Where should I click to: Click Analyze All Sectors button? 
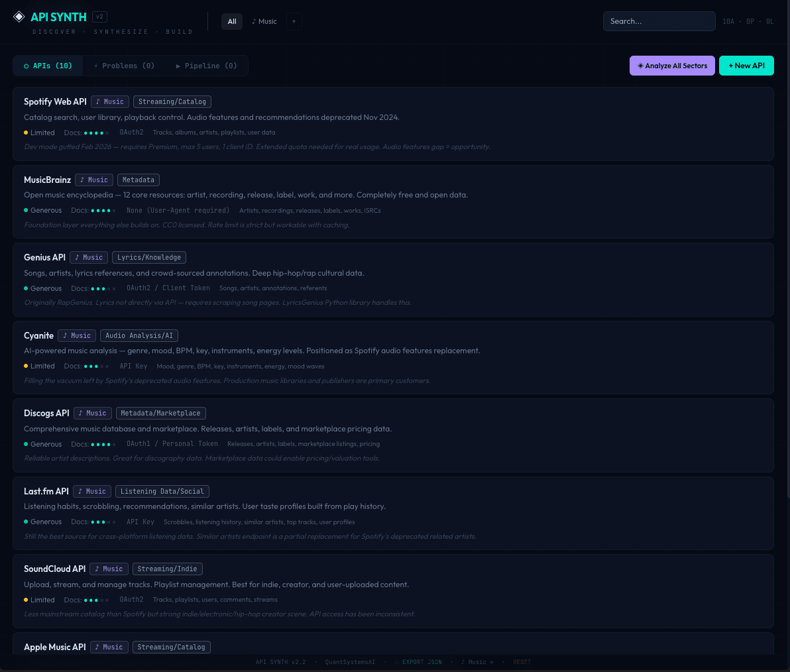pos(672,66)
